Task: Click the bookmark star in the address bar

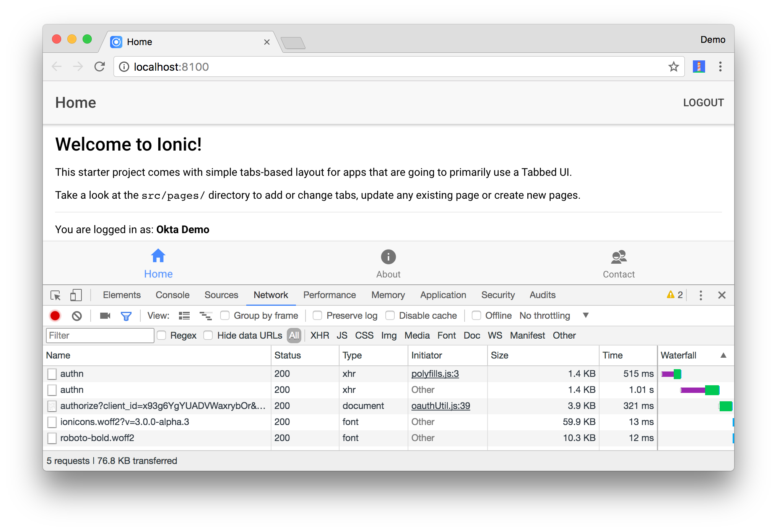Action: pos(673,67)
